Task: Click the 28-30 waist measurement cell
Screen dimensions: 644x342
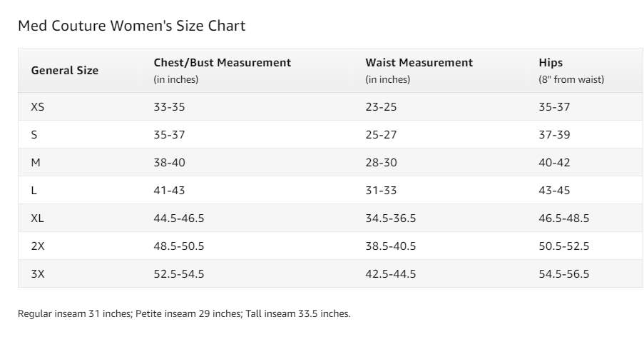Action: pos(381,163)
